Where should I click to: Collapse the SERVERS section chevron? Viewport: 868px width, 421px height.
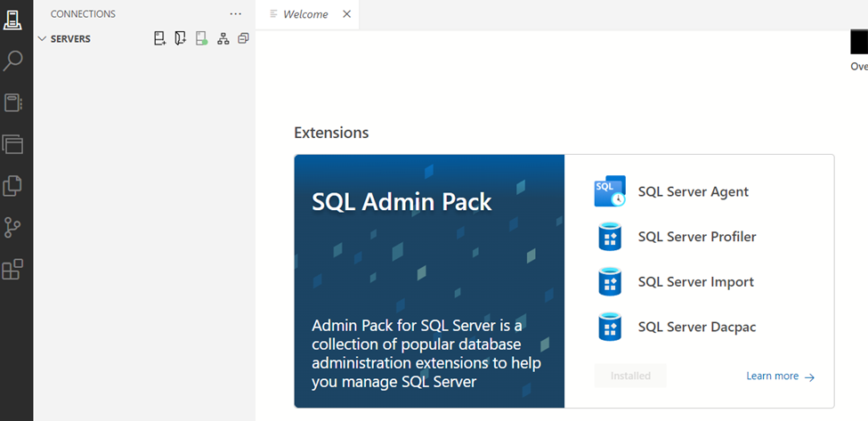(42, 39)
